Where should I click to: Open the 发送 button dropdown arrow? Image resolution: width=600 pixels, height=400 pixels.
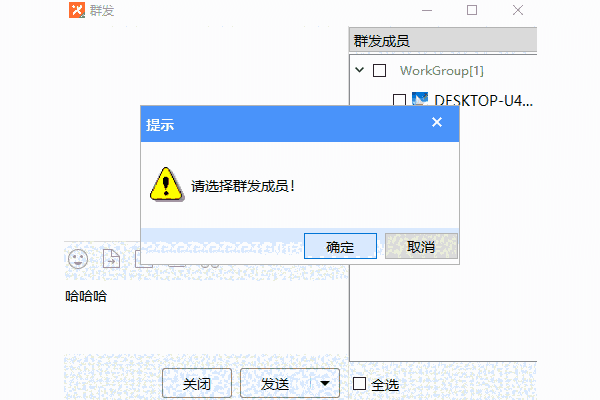324,383
